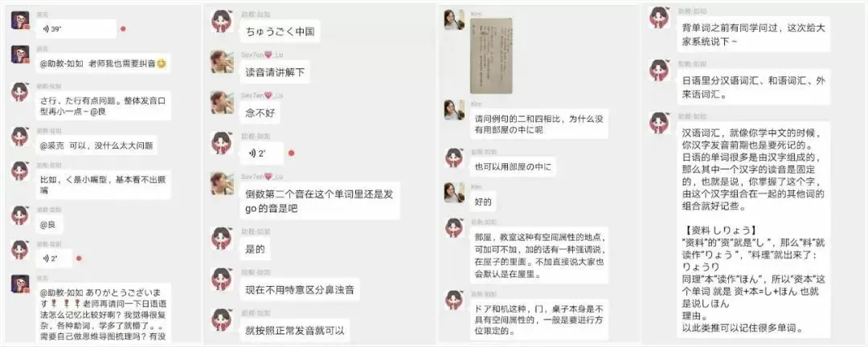This screenshot has height=347, width=868.
Task: Click the assistant avatar beside 背单词之前有同学问过
Action: [x=659, y=18]
